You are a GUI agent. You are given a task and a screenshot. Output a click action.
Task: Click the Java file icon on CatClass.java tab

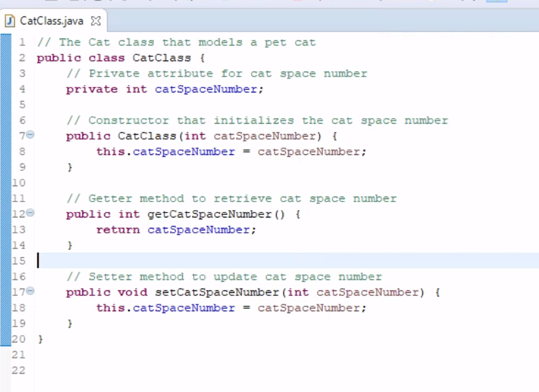(x=9, y=20)
